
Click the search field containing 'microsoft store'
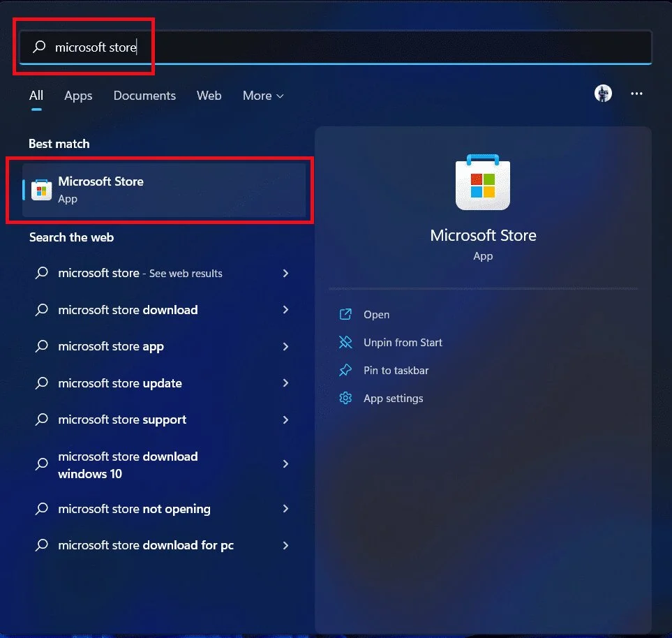(336, 47)
